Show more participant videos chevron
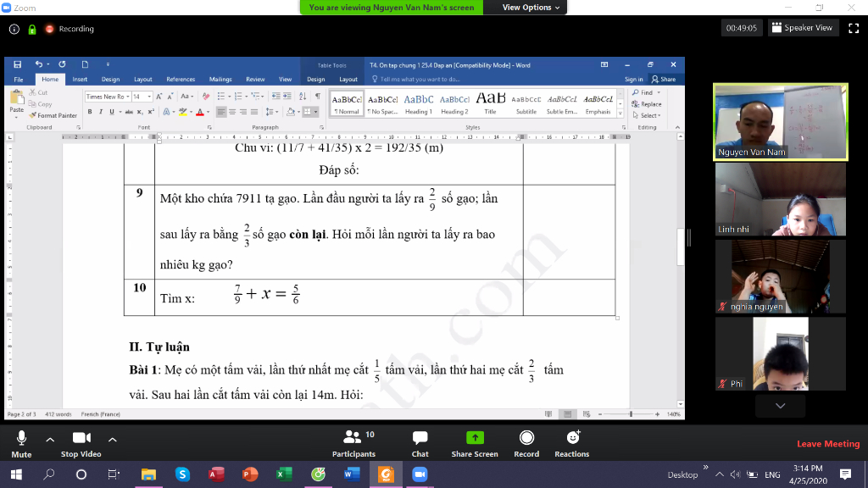The width and height of the screenshot is (868, 488). 780,406
